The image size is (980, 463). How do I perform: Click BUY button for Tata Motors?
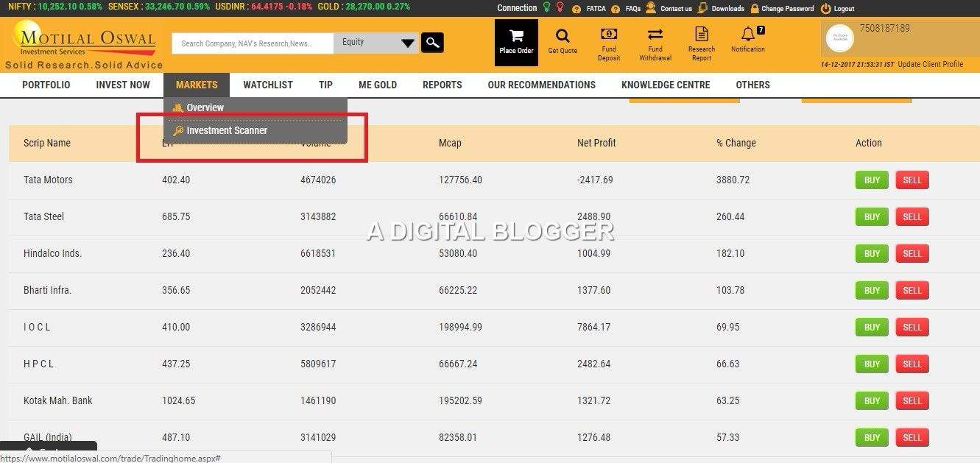pyautogui.click(x=872, y=180)
